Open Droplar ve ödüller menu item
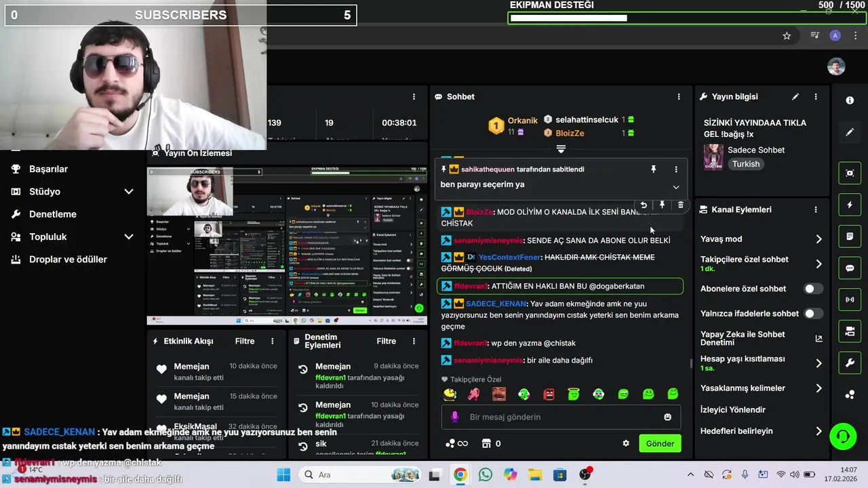 pyautogui.click(x=68, y=260)
